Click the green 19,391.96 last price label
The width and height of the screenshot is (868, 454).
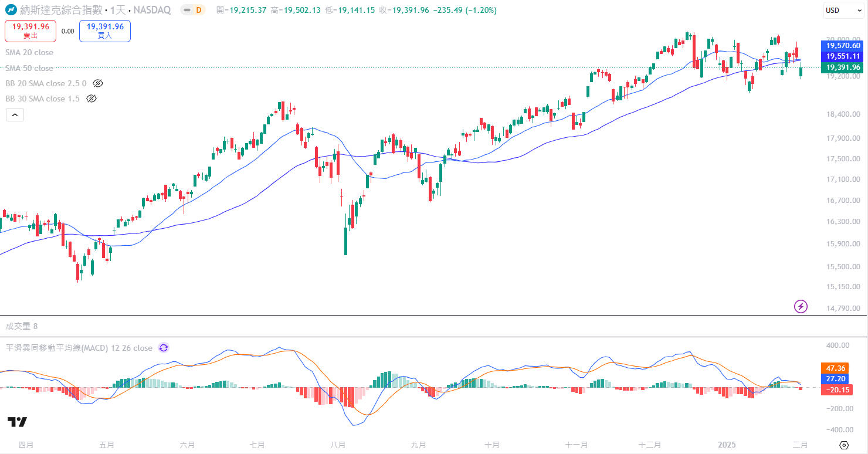(843, 67)
